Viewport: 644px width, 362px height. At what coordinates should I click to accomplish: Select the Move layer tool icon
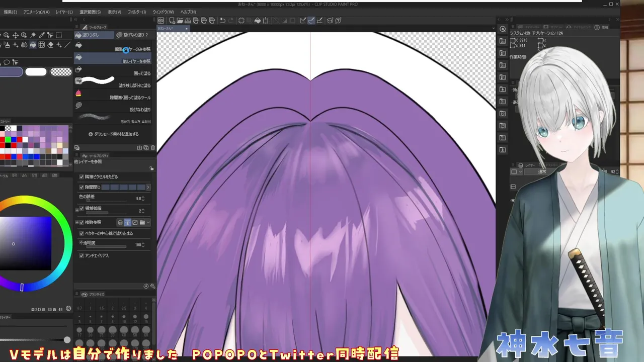[x=16, y=35]
